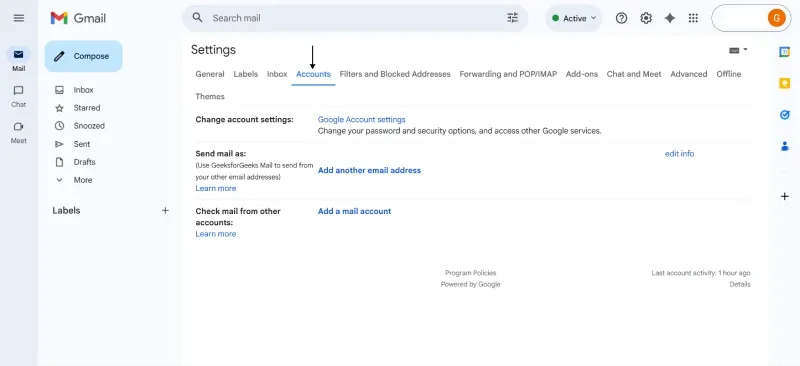Open Filters and Blocked Addresses tab
The image size is (800, 366).
tap(395, 74)
